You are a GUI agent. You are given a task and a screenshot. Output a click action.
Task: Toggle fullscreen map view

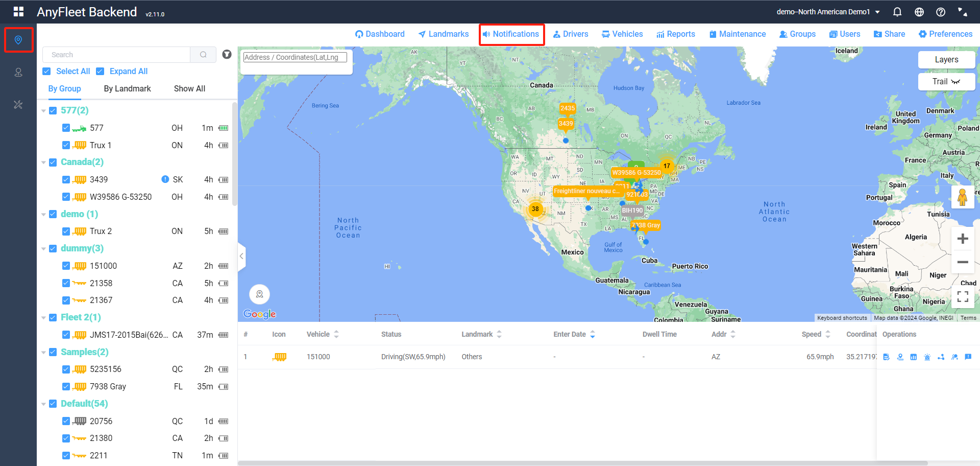click(x=963, y=296)
